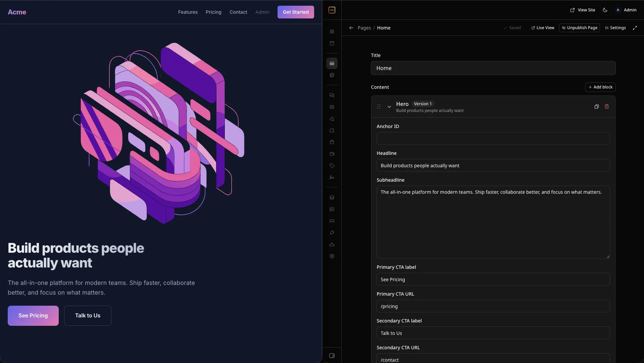Click Add block
This screenshot has height=363, width=644.
pyautogui.click(x=600, y=87)
